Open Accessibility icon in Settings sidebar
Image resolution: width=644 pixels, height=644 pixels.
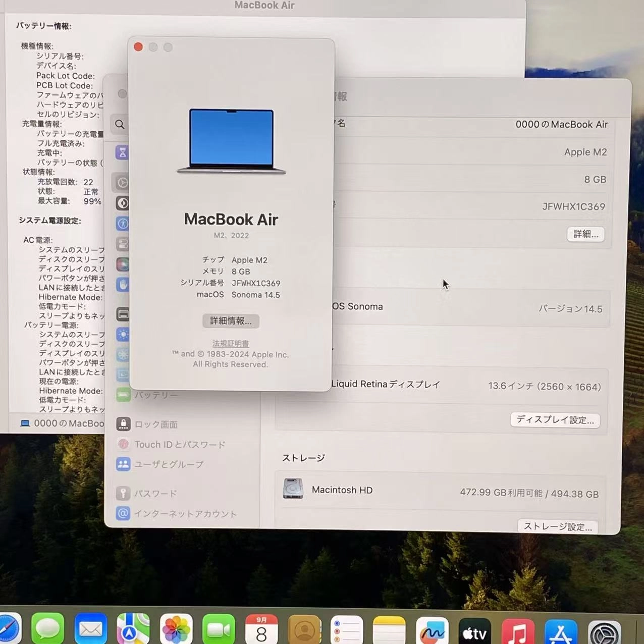pos(123,224)
